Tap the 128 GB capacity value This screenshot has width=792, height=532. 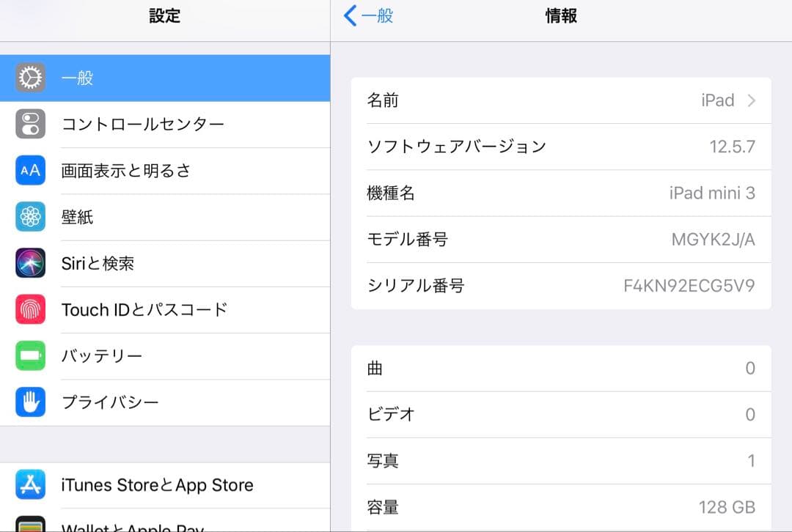[727, 507]
